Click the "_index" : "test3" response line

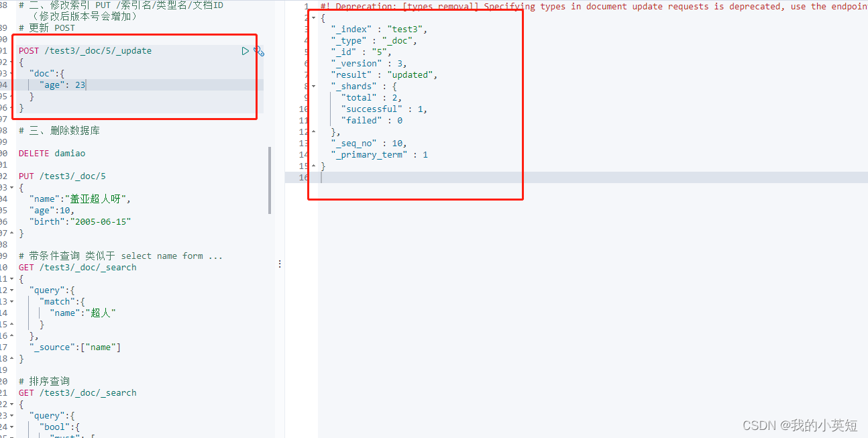379,30
